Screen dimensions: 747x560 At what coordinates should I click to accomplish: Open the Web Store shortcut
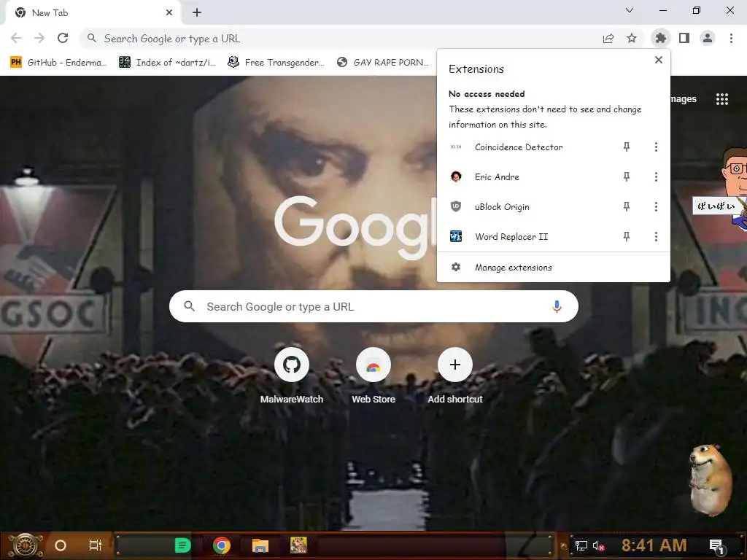373,376
